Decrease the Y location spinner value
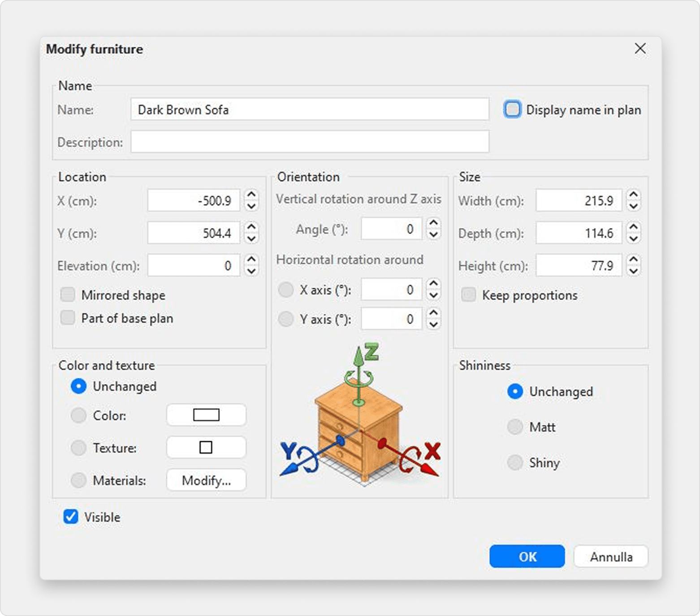700x616 pixels. (x=251, y=239)
